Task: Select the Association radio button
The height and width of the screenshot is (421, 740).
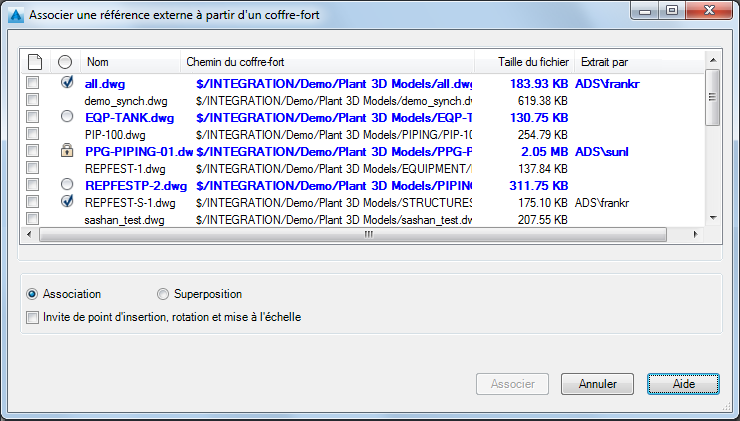Action: click(33, 294)
